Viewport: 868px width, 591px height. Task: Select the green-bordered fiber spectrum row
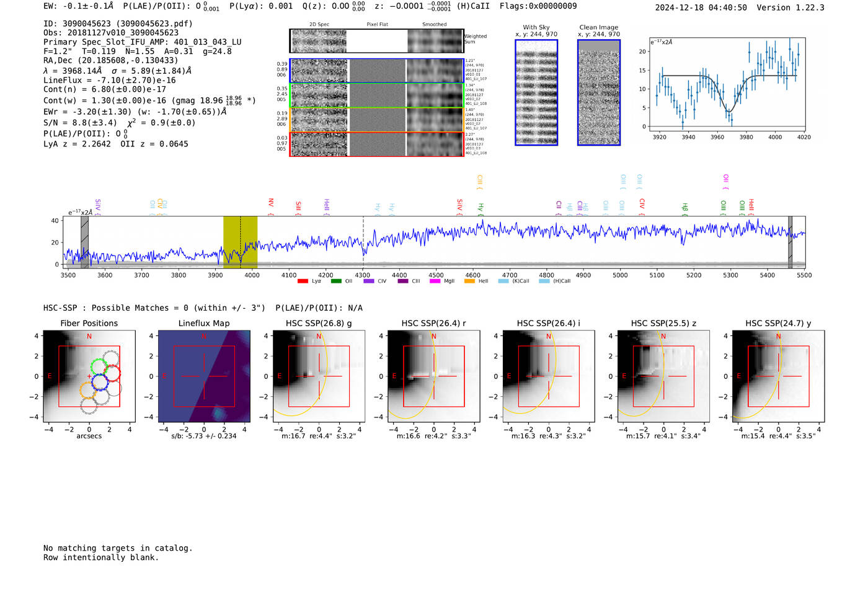377,96
